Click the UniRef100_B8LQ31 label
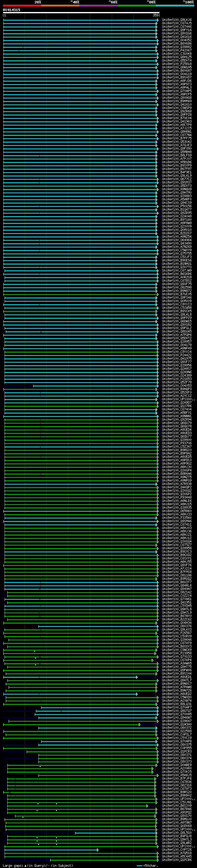Screen dimensions: 197x868 pos(177,704)
